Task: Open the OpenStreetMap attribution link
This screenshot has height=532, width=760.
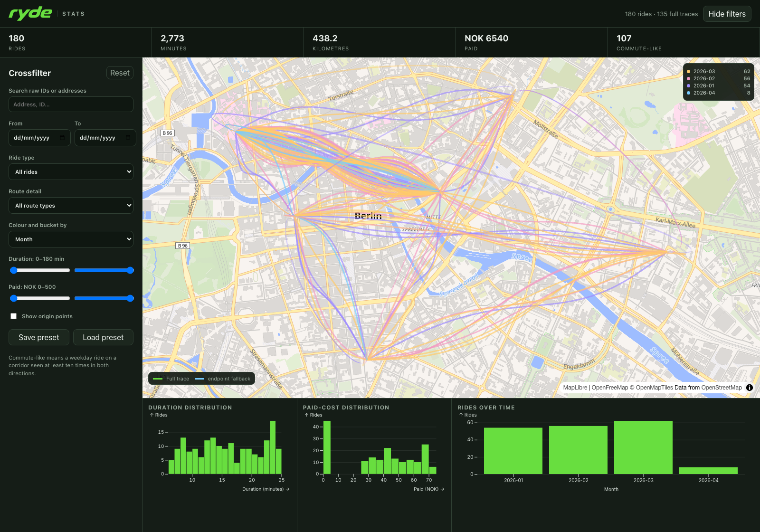Action: click(x=722, y=388)
